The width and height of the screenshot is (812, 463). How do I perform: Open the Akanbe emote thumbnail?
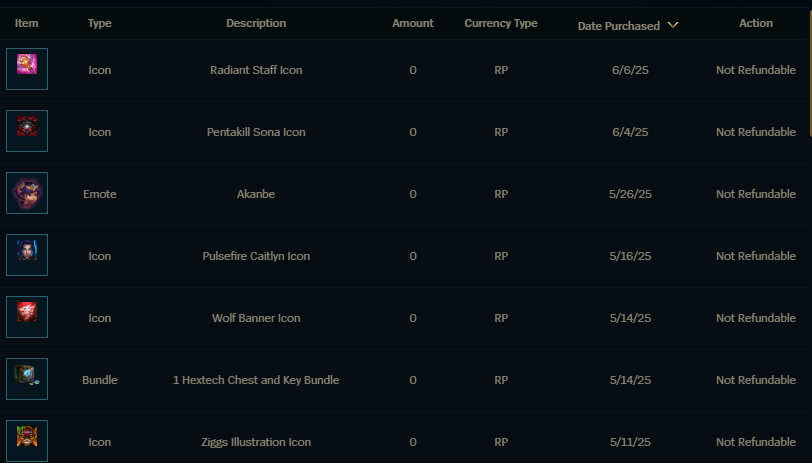click(x=27, y=193)
